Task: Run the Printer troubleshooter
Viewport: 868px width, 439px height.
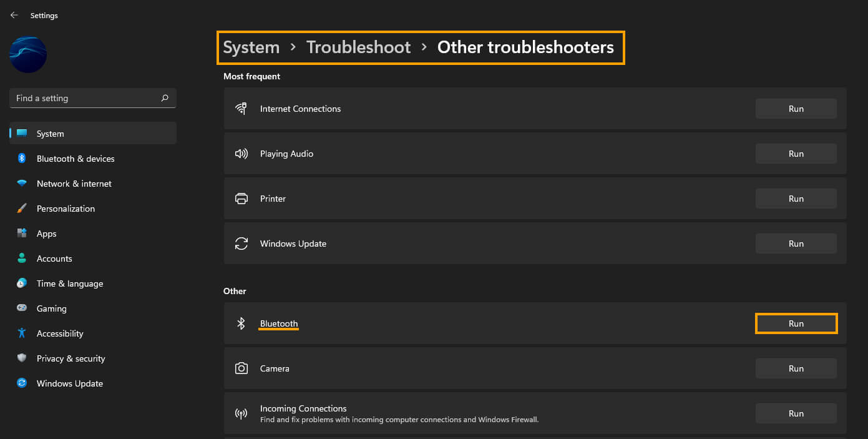Action: tap(796, 199)
